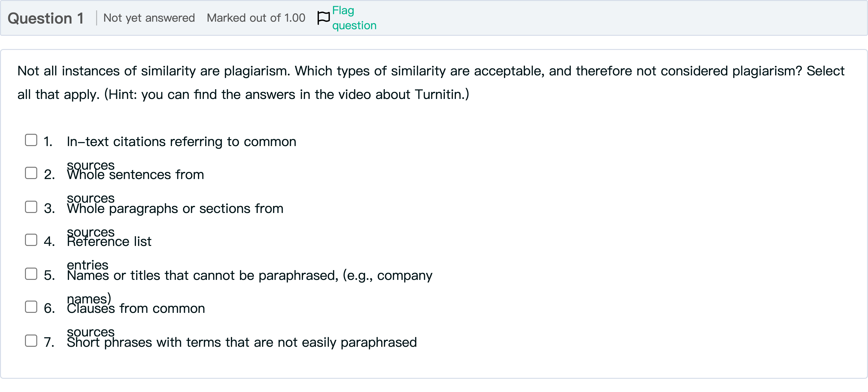The width and height of the screenshot is (868, 392).
Task: Click the 'In-text citations referring to common' label
Action: (x=181, y=142)
